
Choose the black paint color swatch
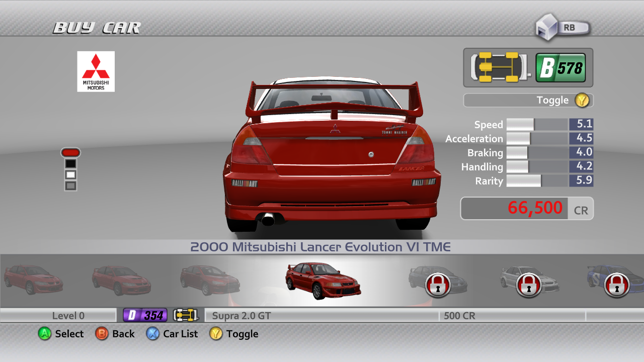[70, 163]
